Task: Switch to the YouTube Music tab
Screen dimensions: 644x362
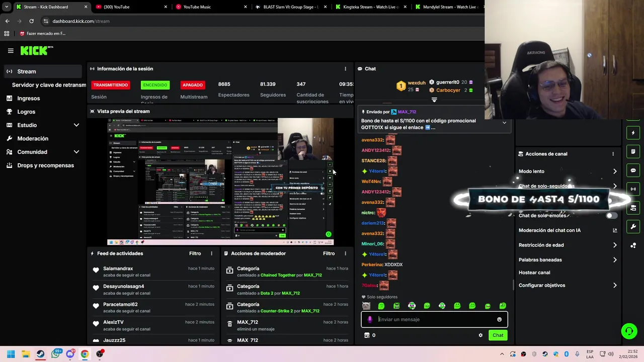Action: 210,7
